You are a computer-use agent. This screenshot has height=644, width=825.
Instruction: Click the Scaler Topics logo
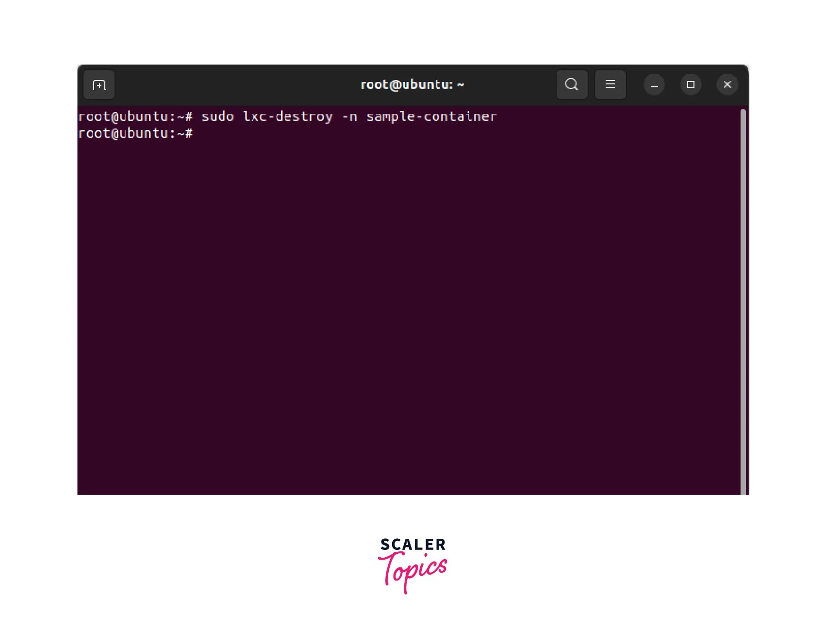[412, 565]
